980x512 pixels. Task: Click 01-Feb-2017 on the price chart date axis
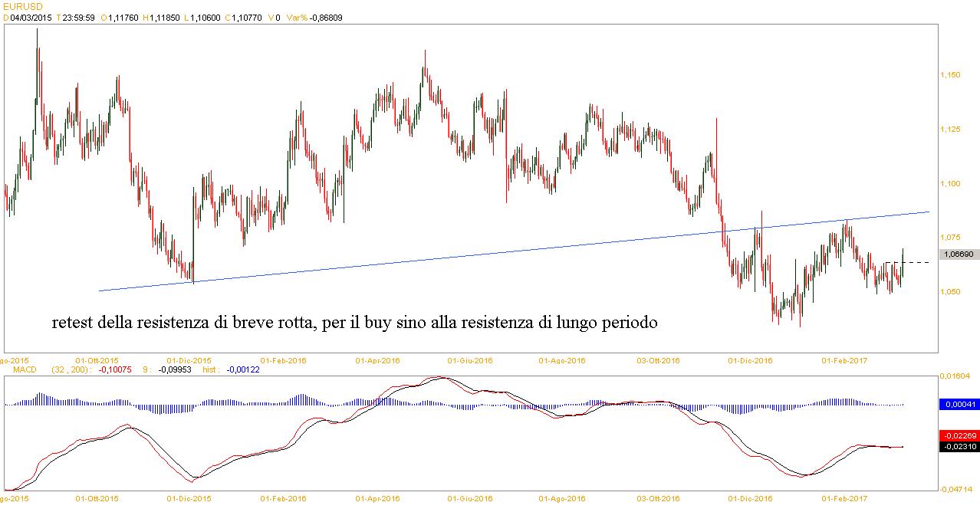pos(844,360)
